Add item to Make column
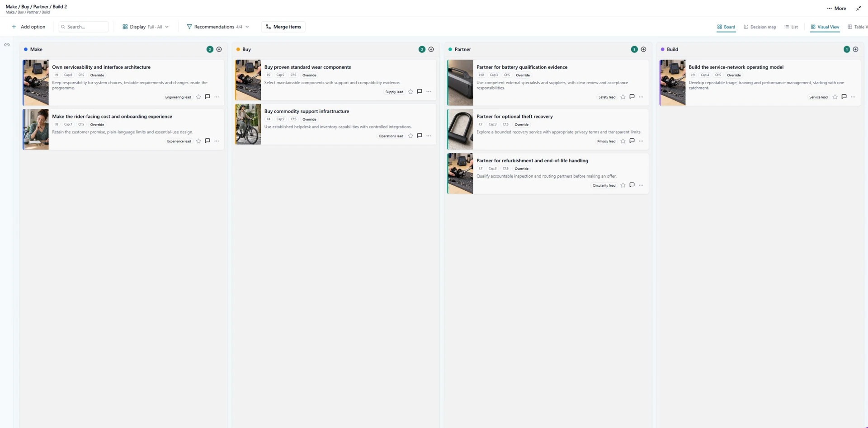 (219, 49)
